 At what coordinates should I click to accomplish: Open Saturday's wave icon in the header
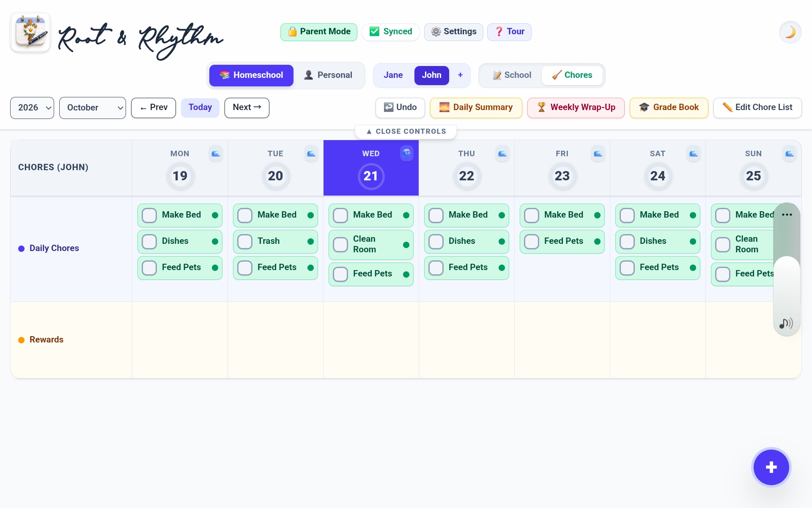point(694,153)
